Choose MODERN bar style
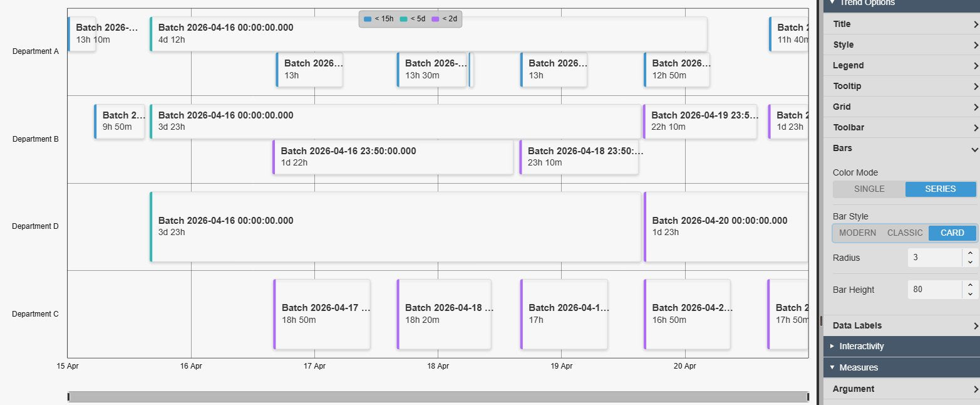The height and width of the screenshot is (405, 980). coord(857,233)
